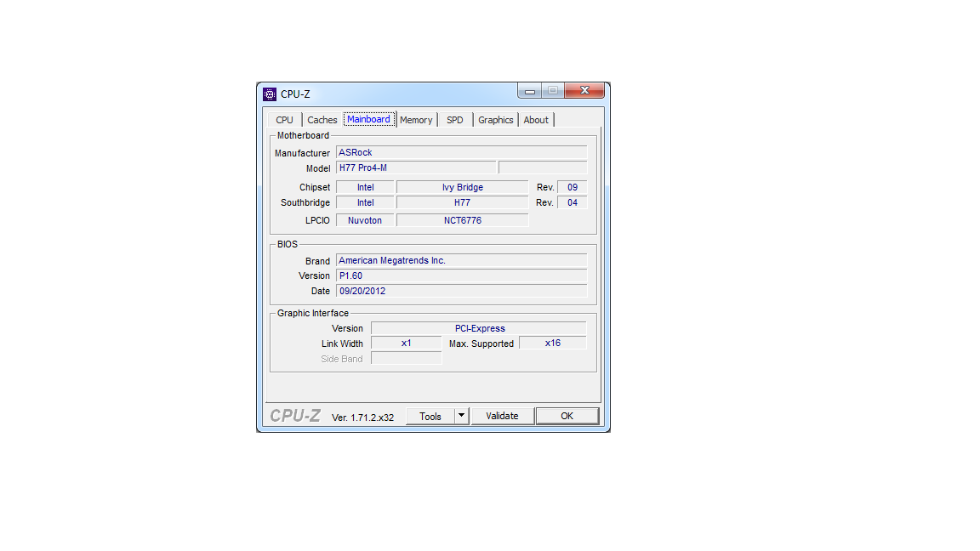The width and height of the screenshot is (980, 551).
Task: Close the CPU-Z window
Action: 584,91
